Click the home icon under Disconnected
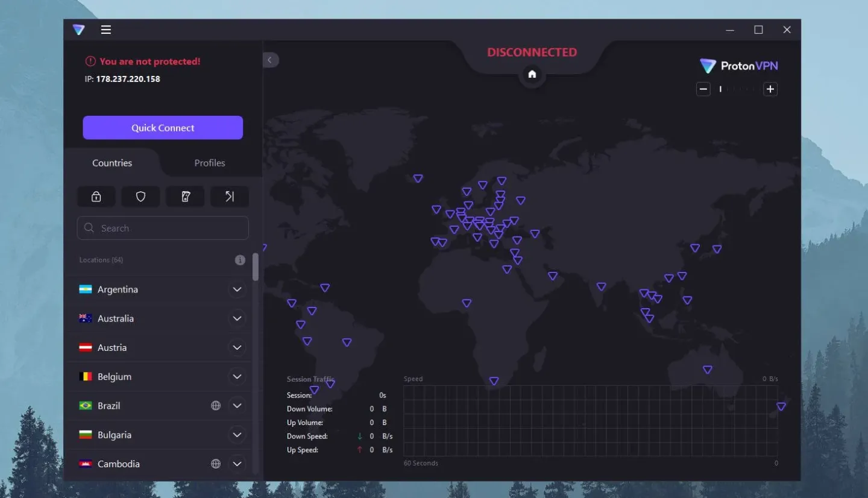 coord(532,74)
